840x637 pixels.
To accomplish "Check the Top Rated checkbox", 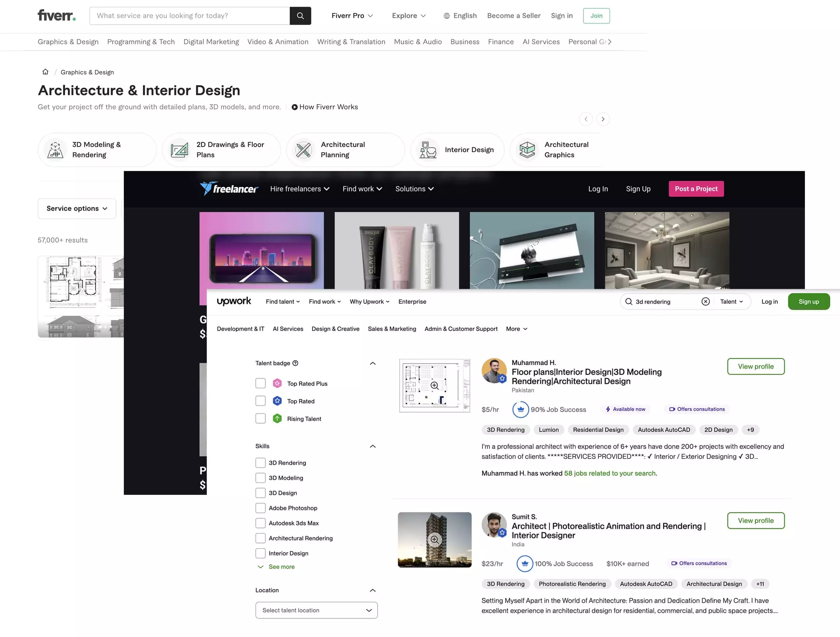I will [260, 401].
